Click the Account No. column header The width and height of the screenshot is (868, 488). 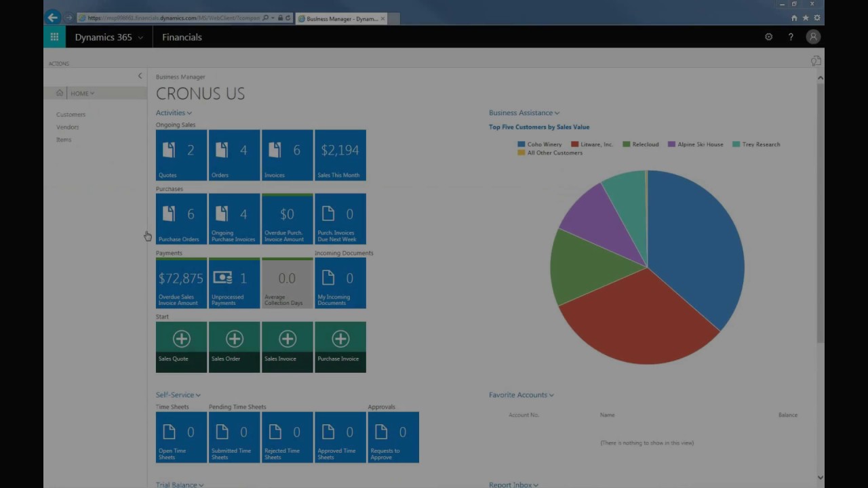(x=524, y=415)
